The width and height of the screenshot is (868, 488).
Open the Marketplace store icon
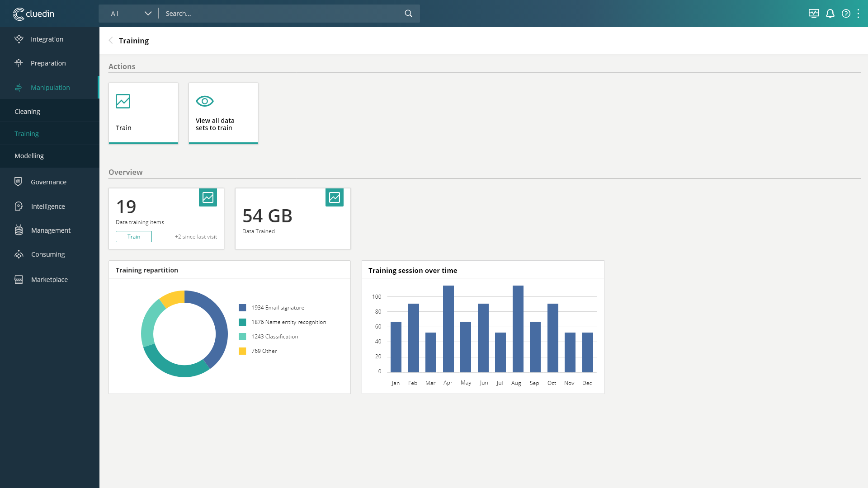click(x=19, y=279)
